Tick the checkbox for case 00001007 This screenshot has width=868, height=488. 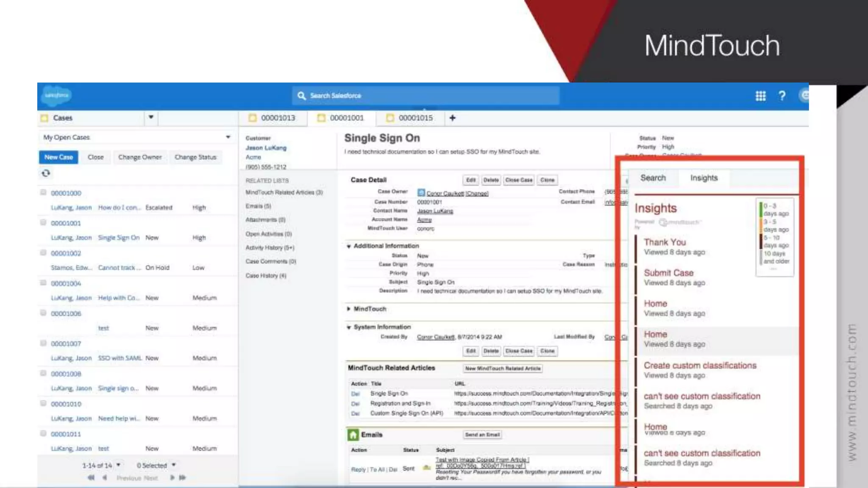point(43,343)
